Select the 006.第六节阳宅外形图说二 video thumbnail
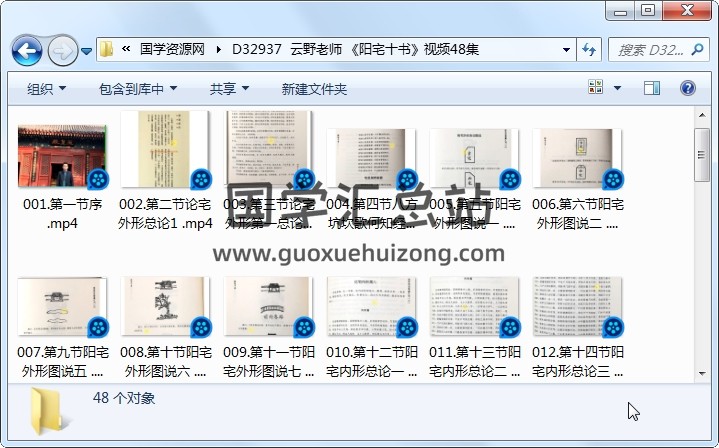This screenshot has height=448, width=719. point(578,159)
